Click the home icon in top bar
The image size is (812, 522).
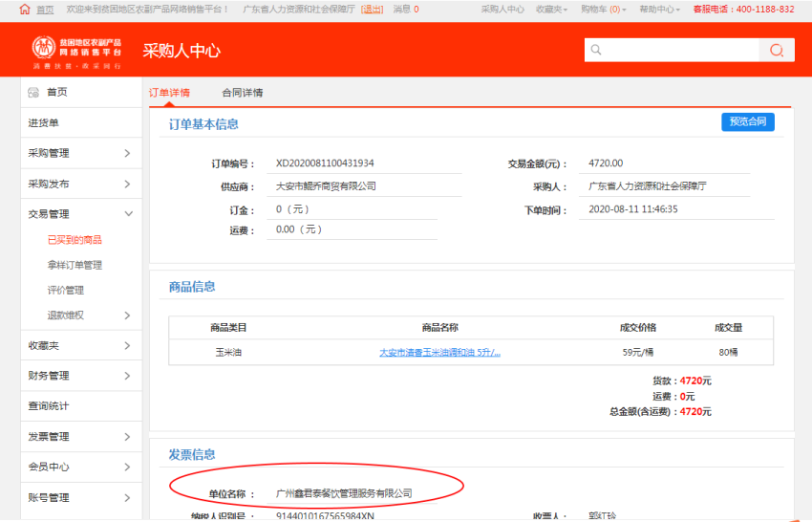point(24,9)
